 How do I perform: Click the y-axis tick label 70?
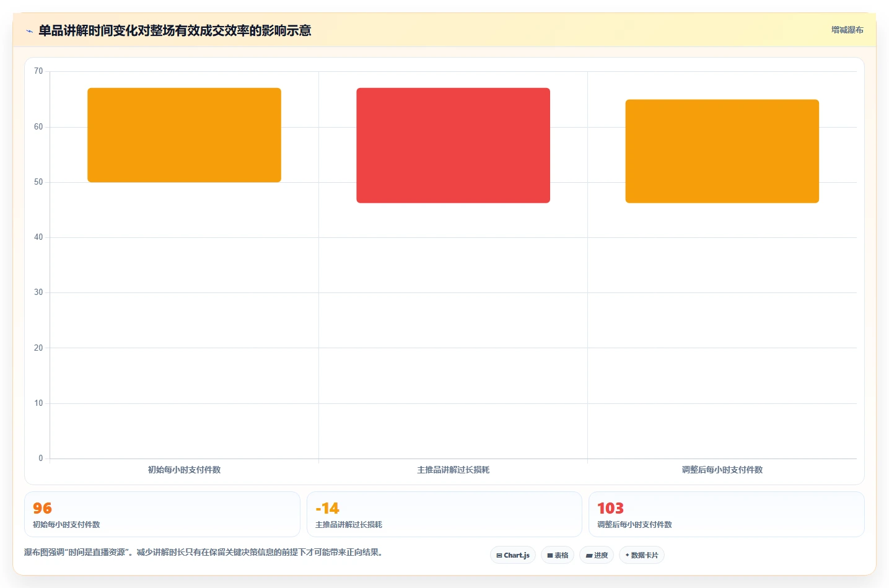click(38, 71)
